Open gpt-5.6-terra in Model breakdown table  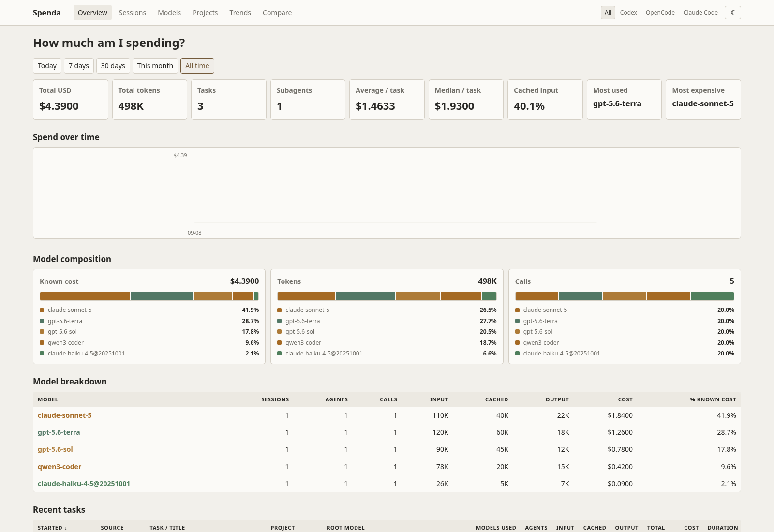click(59, 432)
